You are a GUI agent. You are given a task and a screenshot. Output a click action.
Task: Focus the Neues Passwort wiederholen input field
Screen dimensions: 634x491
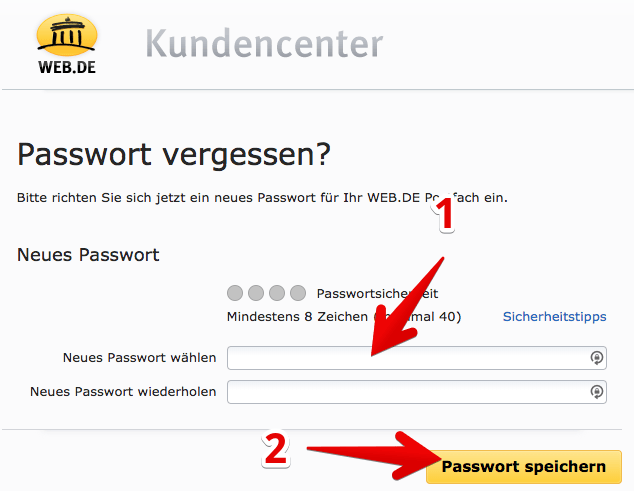(417, 392)
